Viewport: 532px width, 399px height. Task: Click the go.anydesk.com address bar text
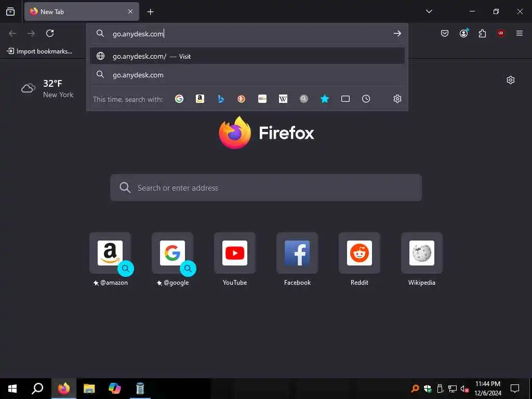point(138,34)
